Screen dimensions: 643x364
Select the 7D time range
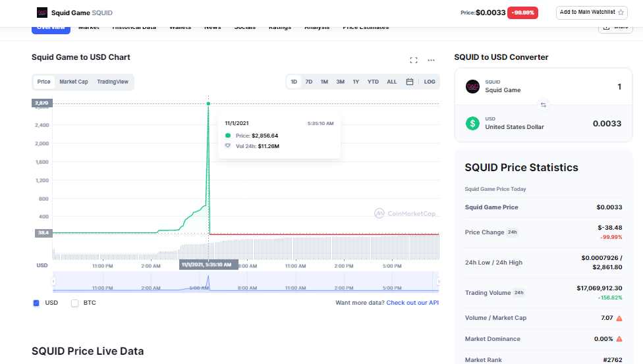tap(309, 82)
